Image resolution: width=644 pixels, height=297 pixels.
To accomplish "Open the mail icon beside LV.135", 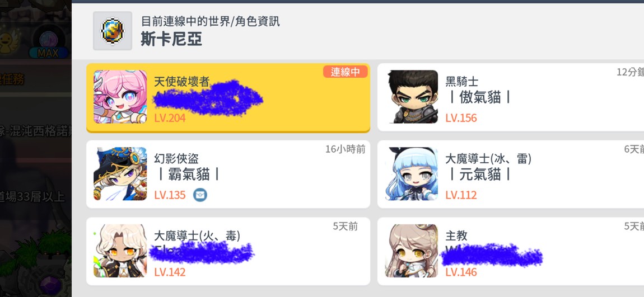I will point(200,195).
